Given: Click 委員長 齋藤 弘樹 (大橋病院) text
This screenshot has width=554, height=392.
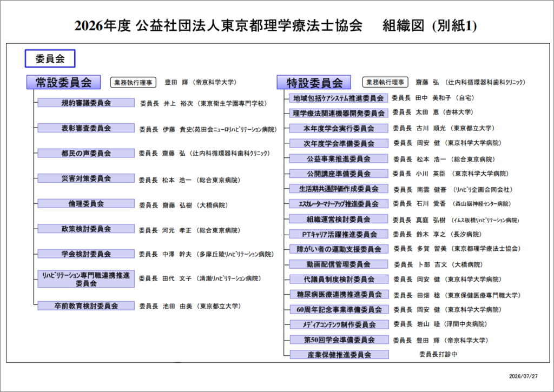Looking at the screenshot, I should 183,205.
